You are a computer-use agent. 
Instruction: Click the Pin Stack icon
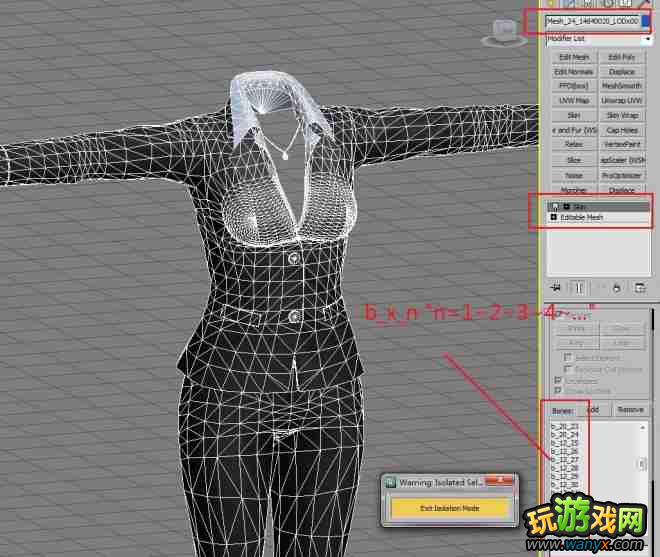tap(555, 288)
